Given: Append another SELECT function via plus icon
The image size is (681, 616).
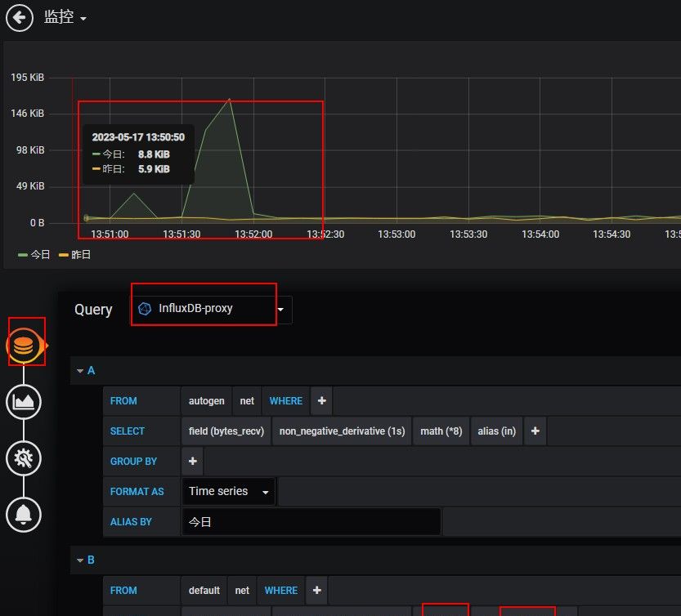Looking at the screenshot, I should [535, 431].
